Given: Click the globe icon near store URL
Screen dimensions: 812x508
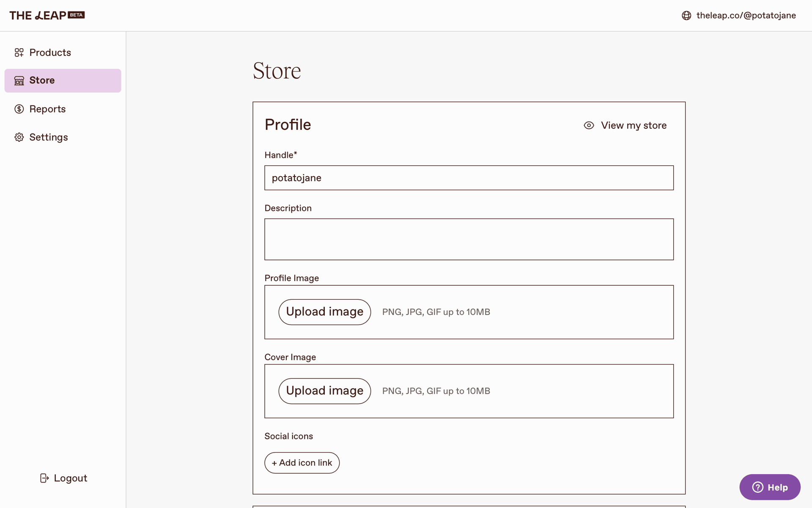Looking at the screenshot, I should [686, 16].
